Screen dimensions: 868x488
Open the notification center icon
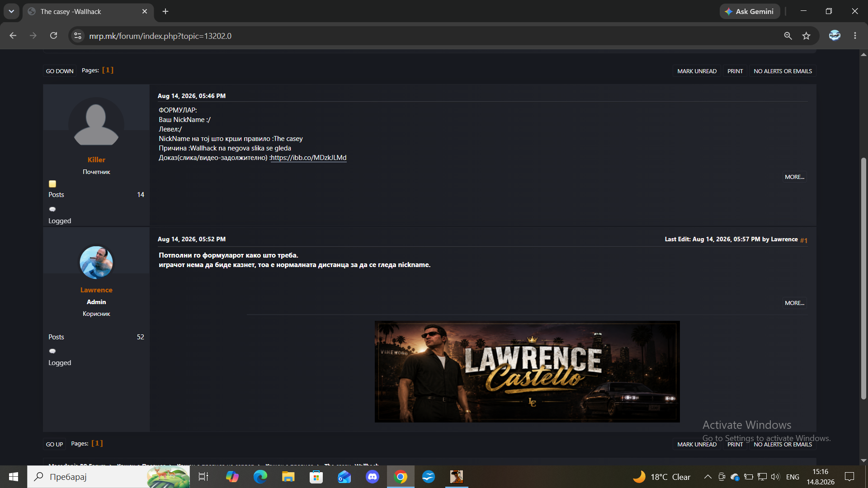click(850, 477)
